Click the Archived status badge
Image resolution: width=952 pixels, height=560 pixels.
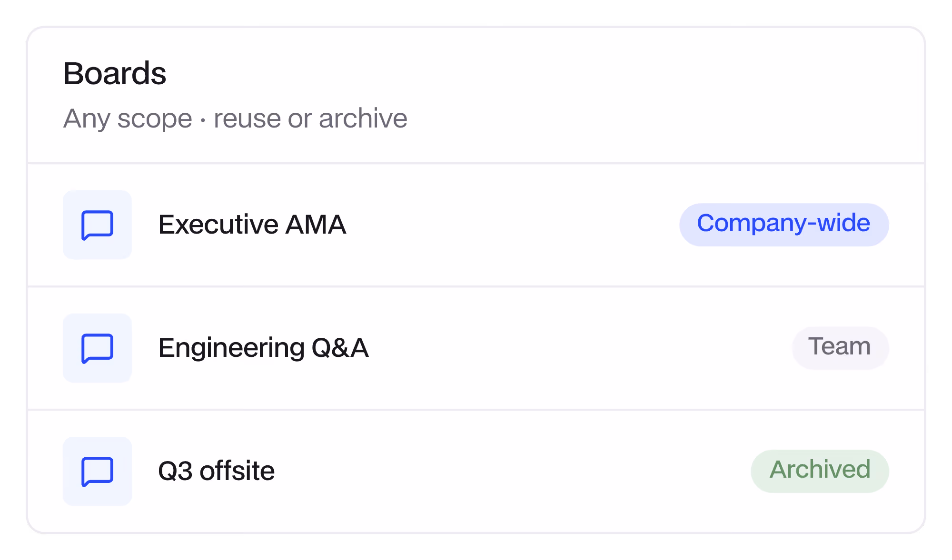pos(820,471)
